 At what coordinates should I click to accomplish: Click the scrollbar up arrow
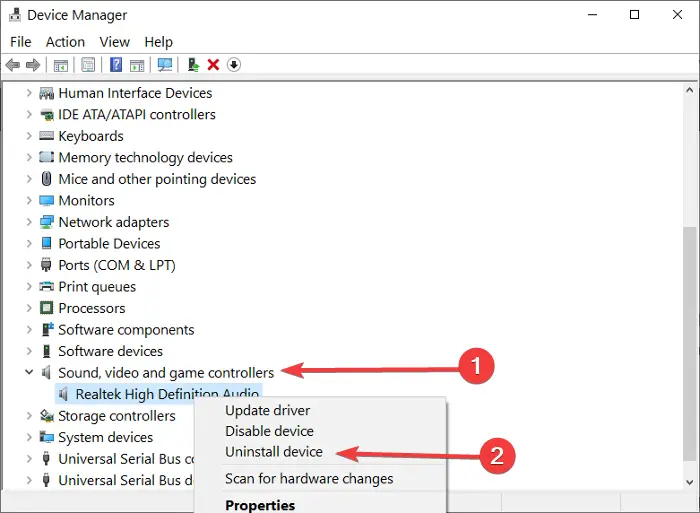pos(690,90)
